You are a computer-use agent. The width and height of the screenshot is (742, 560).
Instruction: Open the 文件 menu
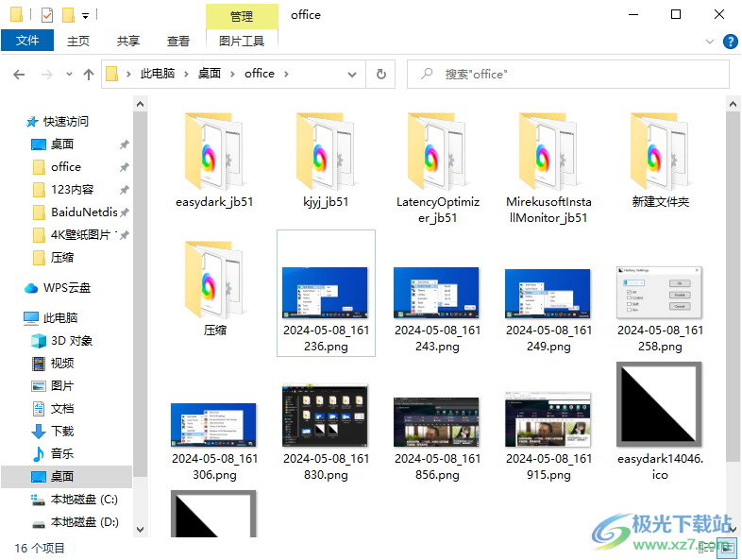(x=27, y=41)
